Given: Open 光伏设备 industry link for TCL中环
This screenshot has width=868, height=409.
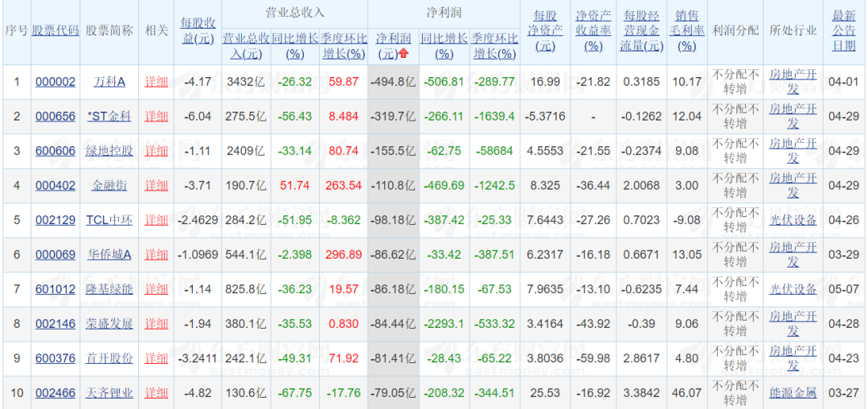Looking at the screenshot, I should (792, 220).
